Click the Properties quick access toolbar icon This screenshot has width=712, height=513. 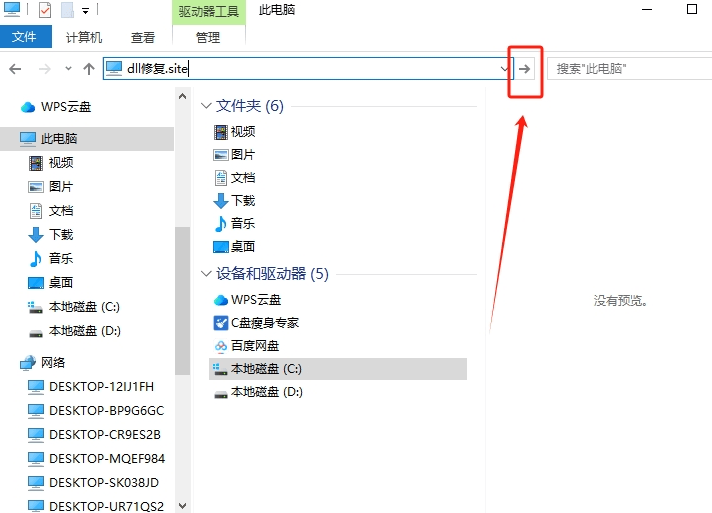pos(45,10)
